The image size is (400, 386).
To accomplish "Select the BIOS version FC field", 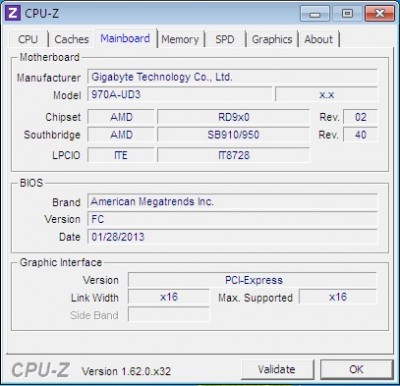I will click(x=232, y=219).
